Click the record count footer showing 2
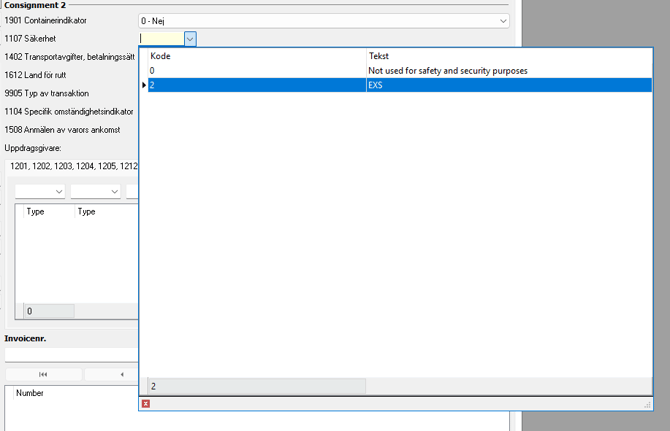Screen dimensions: 670x431 256,386
